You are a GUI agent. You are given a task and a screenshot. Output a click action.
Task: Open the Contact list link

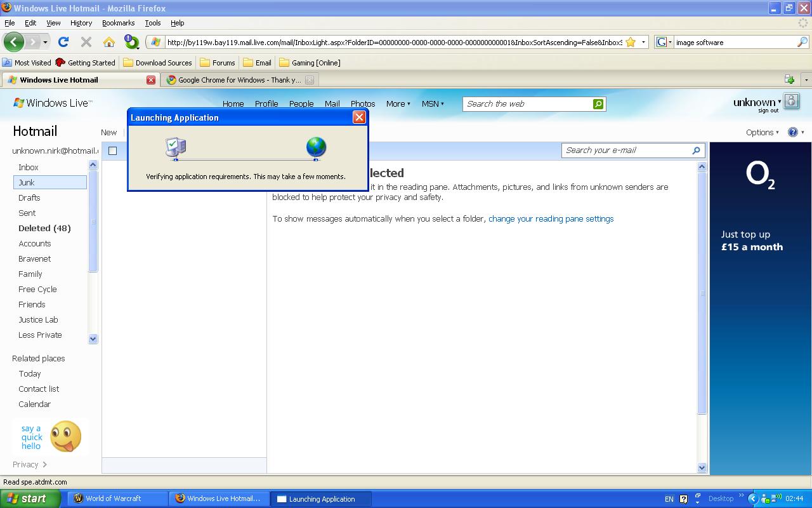click(39, 389)
